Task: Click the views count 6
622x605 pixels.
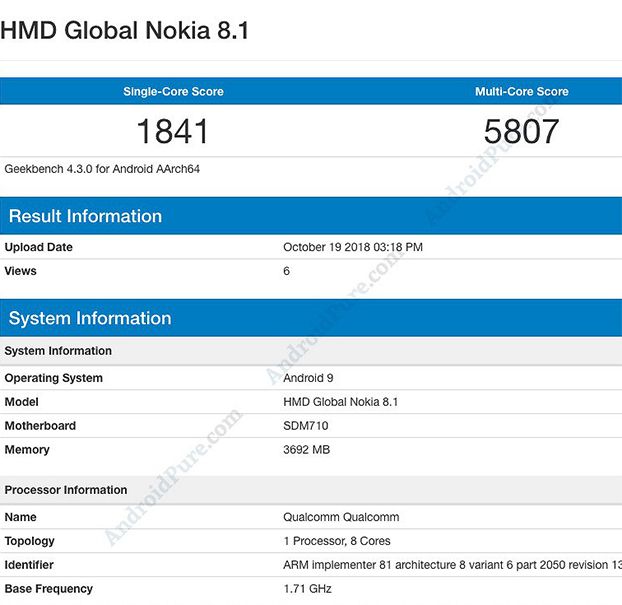Action: (286, 271)
